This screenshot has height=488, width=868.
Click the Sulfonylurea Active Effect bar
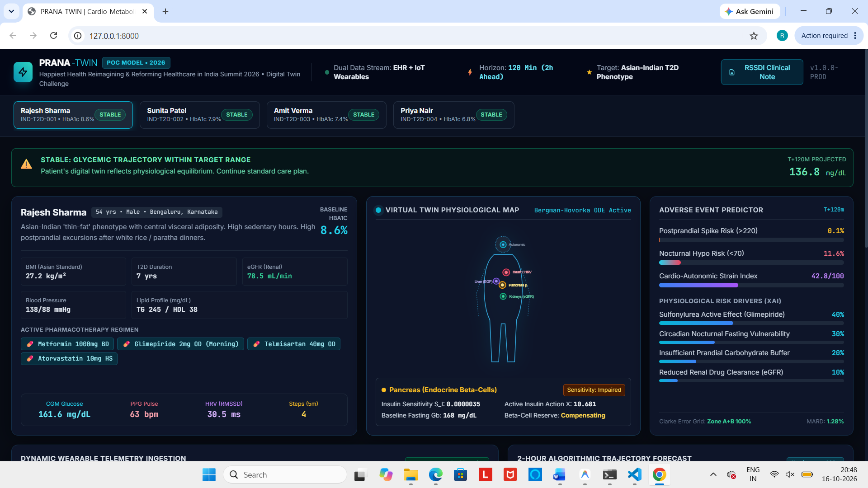point(751,323)
